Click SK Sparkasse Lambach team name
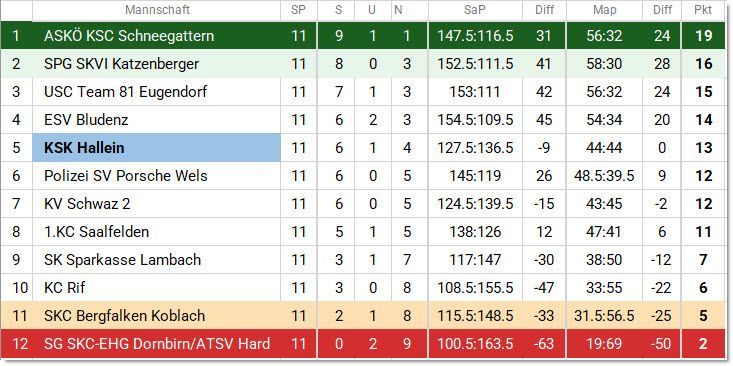The height and width of the screenshot is (366, 733). [122, 259]
